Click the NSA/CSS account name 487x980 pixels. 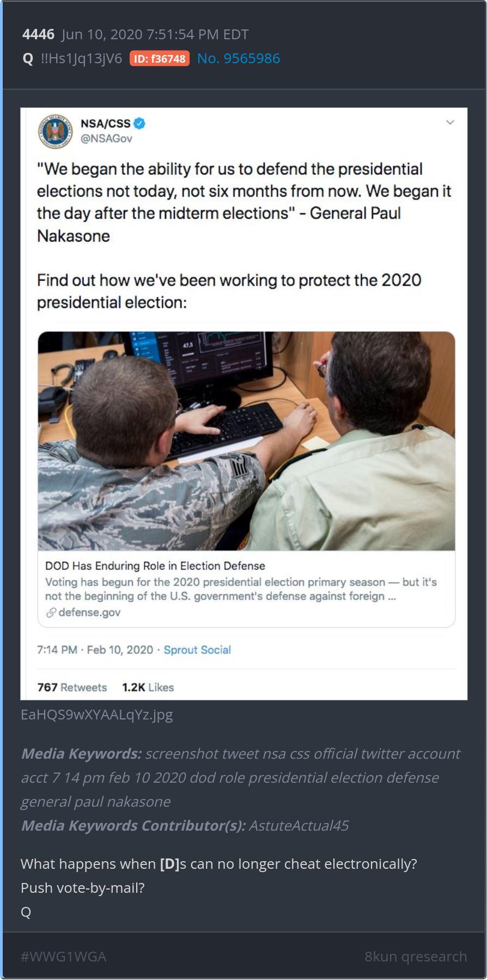[106, 124]
